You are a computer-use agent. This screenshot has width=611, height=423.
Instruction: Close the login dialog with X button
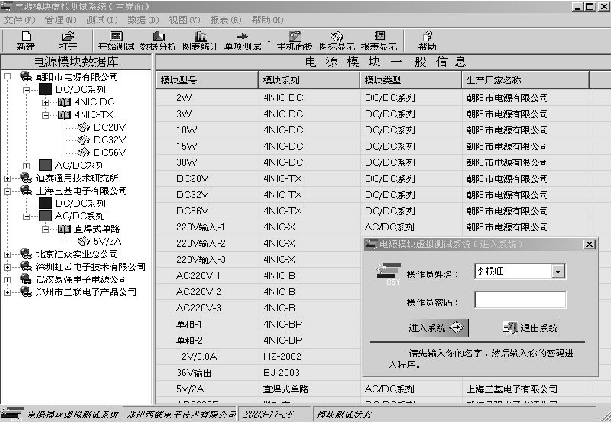588,243
